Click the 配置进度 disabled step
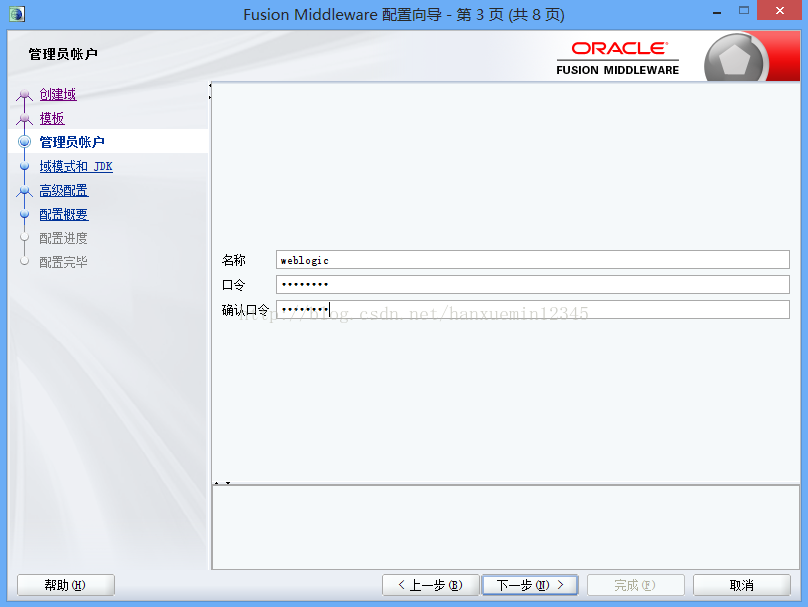808x607 pixels. (63, 238)
